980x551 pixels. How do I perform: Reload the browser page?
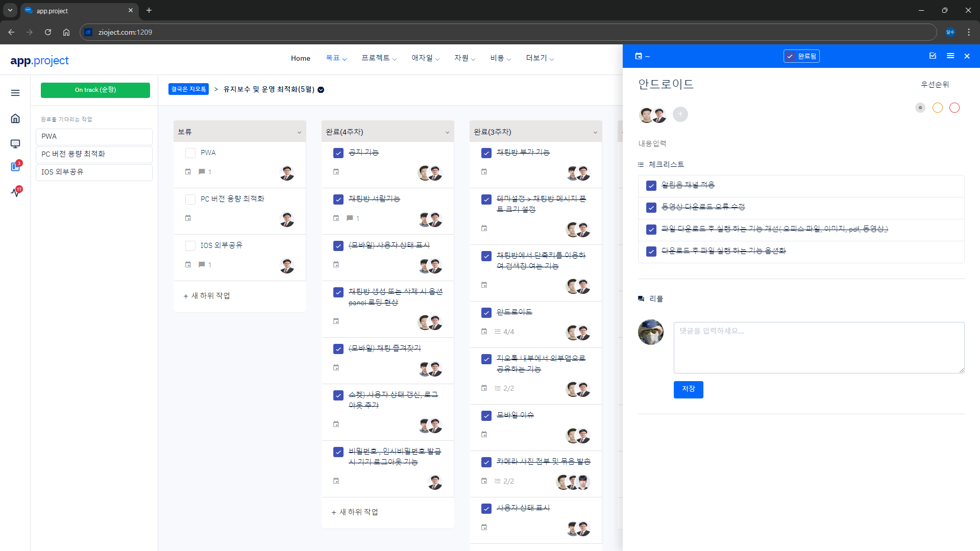[48, 32]
